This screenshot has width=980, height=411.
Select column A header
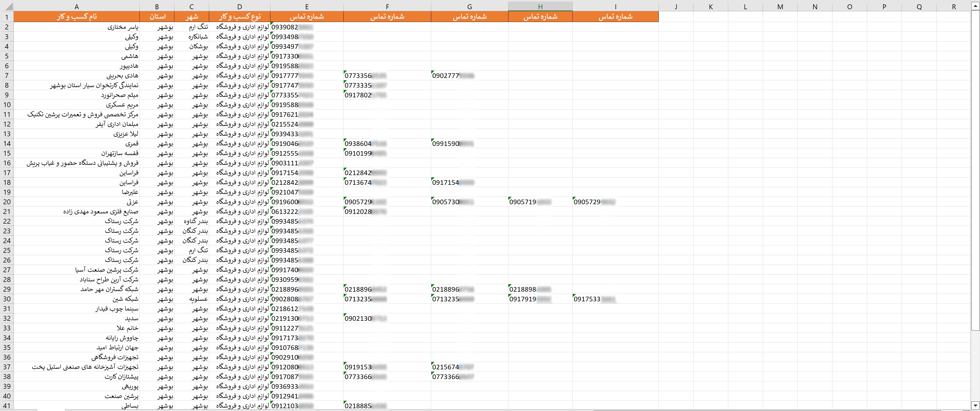point(76,6)
